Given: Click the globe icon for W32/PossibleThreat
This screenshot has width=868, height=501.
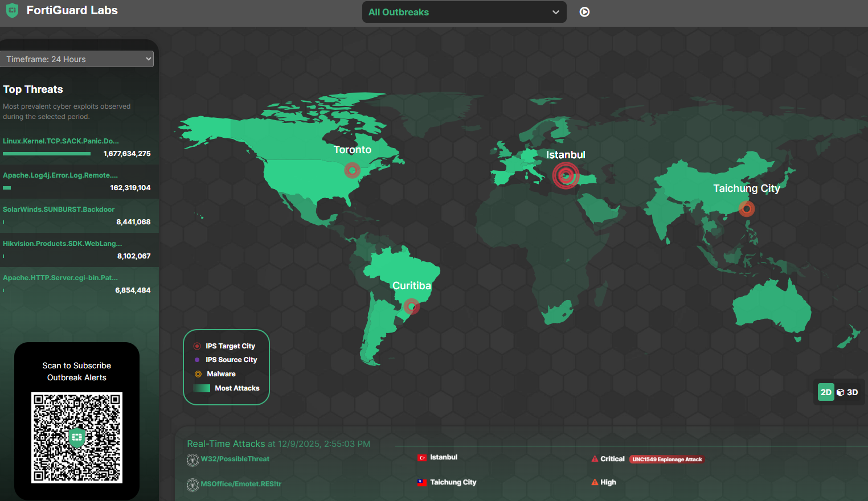Looking at the screenshot, I should [x=193, y=460].
